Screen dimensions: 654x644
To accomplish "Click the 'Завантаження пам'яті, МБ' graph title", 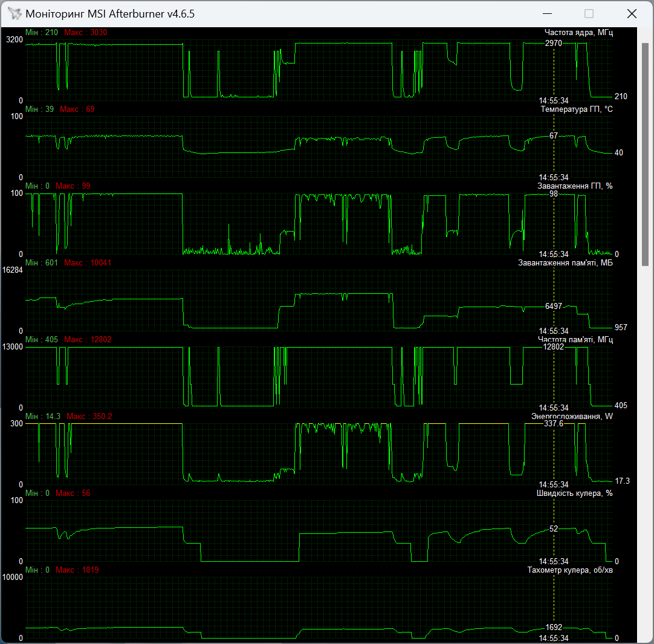I will click(565, 263).
